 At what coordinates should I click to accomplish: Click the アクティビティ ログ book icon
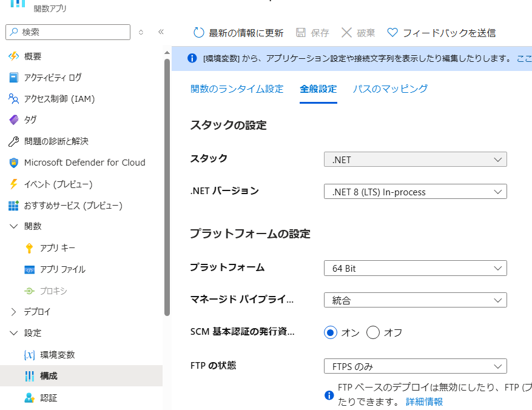[13, 78]
